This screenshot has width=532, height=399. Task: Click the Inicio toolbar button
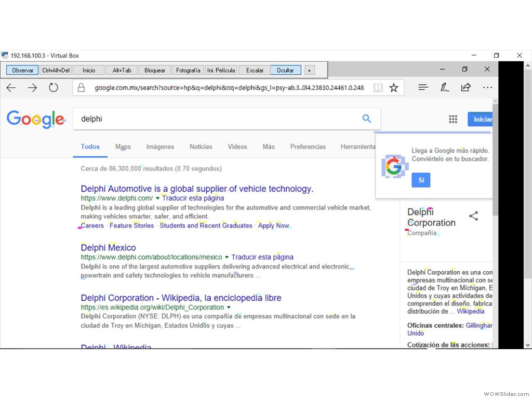[89, 70]
